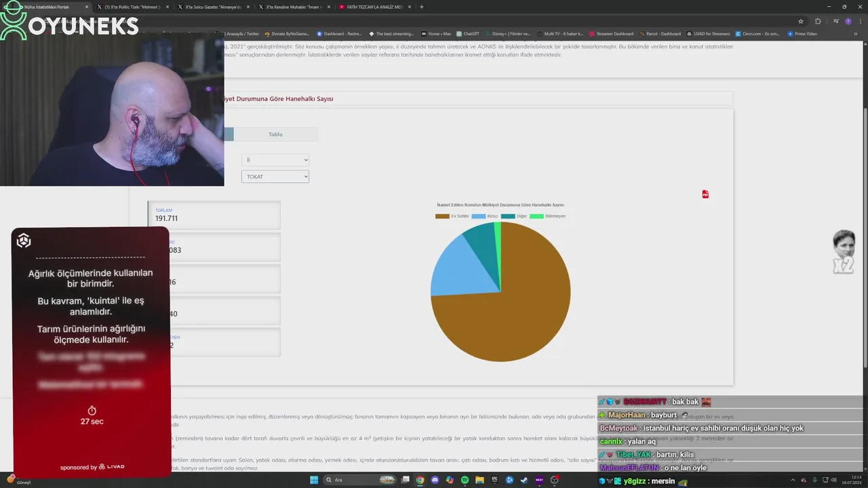Open the Güneşli weather widget
868x488 pixels.
pyautogui.click(x=18, y=480)
